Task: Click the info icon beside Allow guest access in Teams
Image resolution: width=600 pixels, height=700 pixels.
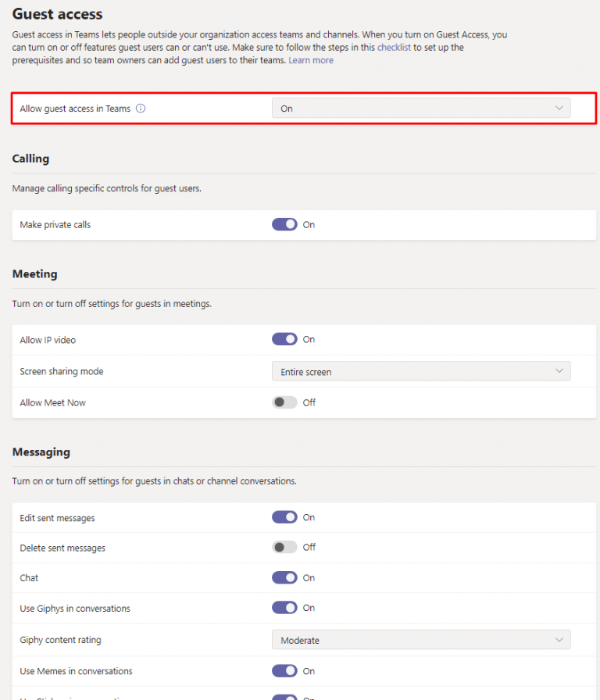Action: click(140, 109)
